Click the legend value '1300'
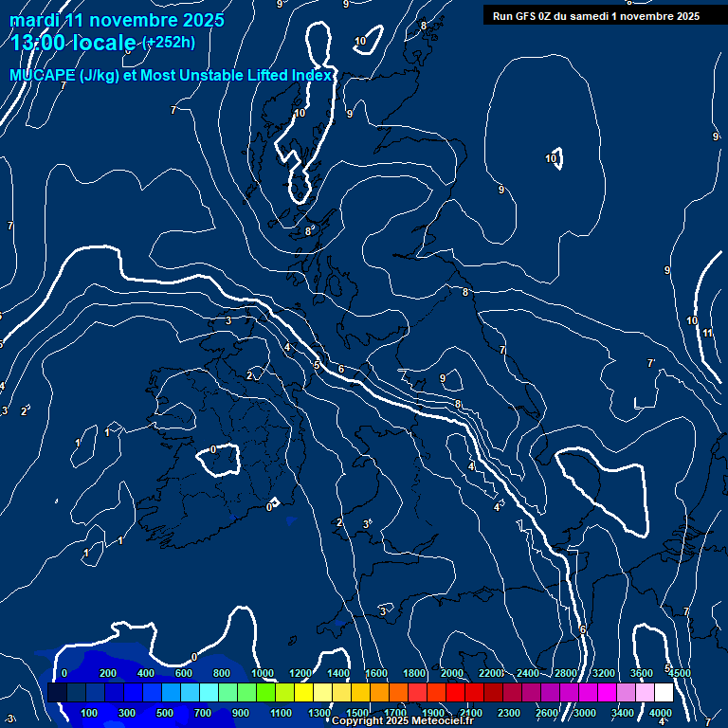 (319, 713)
